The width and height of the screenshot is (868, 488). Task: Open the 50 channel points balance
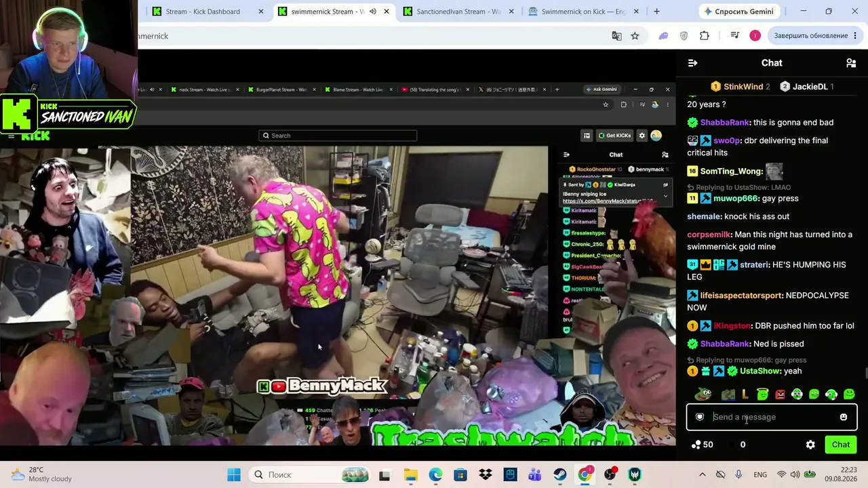coord(702,445)
